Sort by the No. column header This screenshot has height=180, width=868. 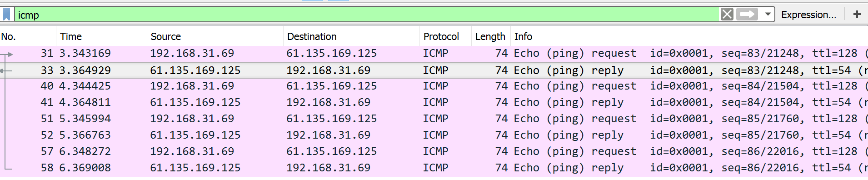coord(28,36)
